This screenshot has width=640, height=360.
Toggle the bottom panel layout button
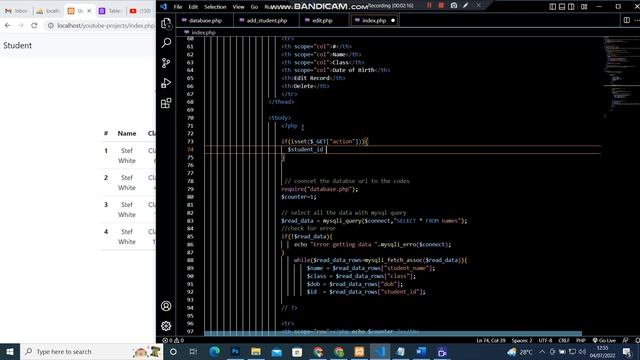point(562,7)
